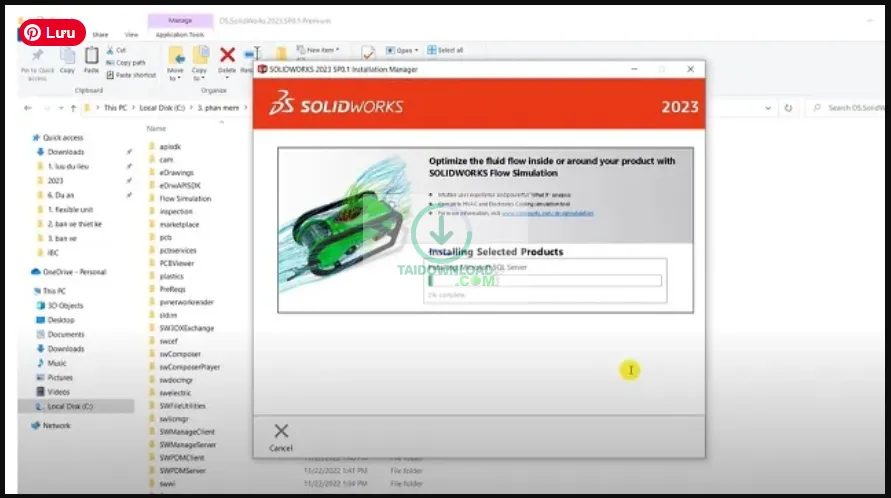Click the Pinterest Lưu save button
The width and height of the screenshot is (891, 498).
[x=52, y=33]
